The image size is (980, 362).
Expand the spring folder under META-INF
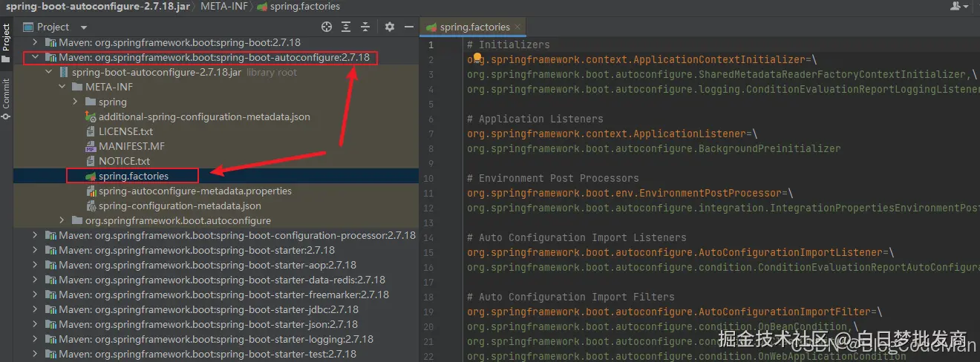tap(75, 102)
